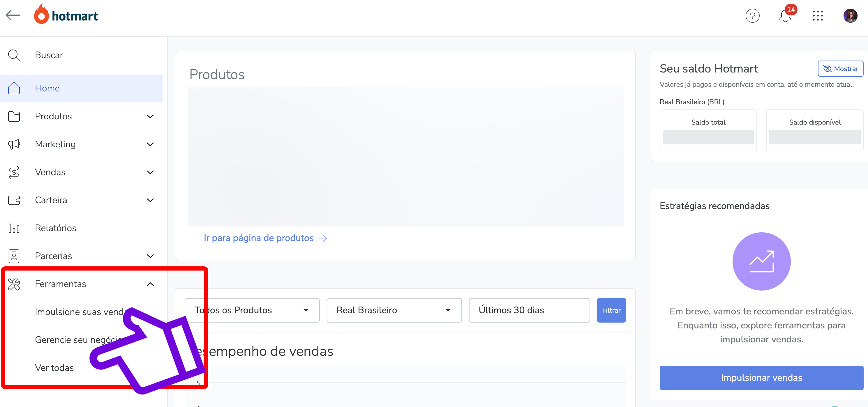868x407 pixels.
Task: Open the Real Brasileiro currency dropdown
Action: (x=394, y=310)
